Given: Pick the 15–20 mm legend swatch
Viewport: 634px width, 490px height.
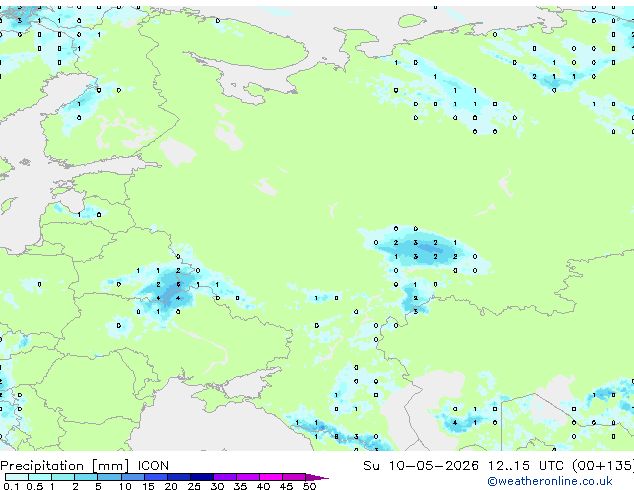Looking at the screenshot, I should (155, 477).
